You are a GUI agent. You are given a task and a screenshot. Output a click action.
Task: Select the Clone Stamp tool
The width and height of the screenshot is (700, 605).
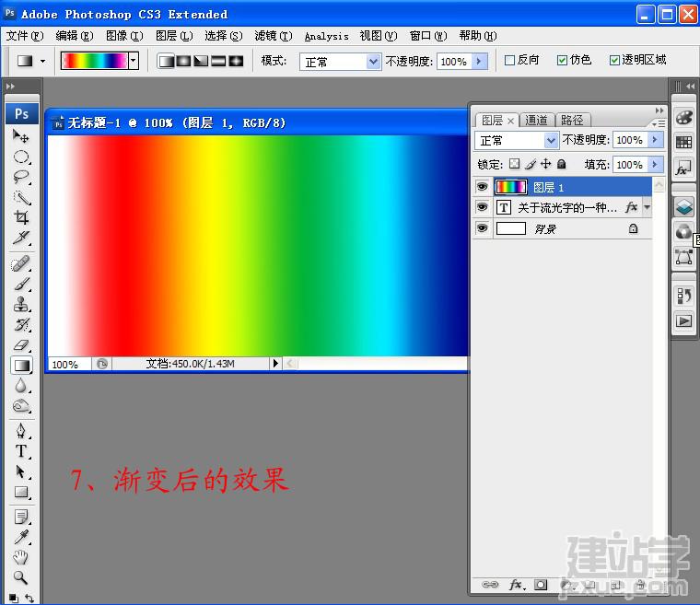point(21,304)
